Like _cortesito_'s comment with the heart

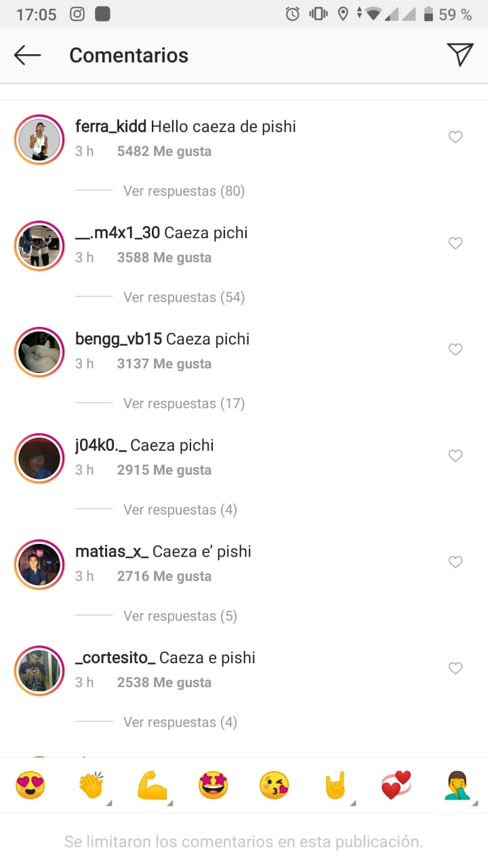[x=455, y=668]
